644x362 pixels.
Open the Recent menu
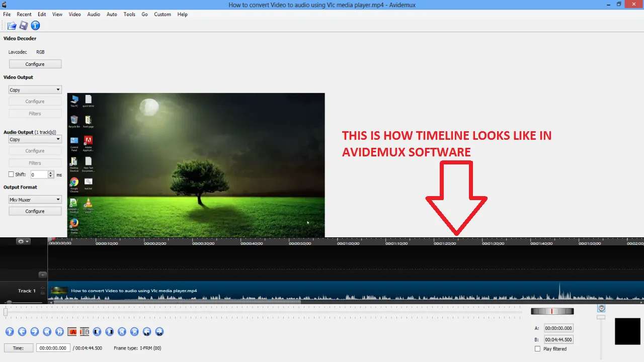click(24, 15)
